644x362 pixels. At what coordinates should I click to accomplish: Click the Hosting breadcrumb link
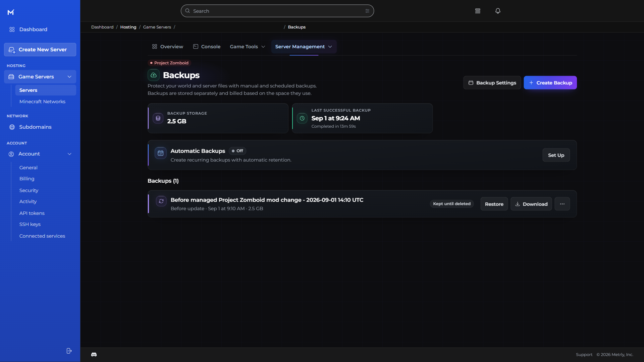[x=128, y=27]
